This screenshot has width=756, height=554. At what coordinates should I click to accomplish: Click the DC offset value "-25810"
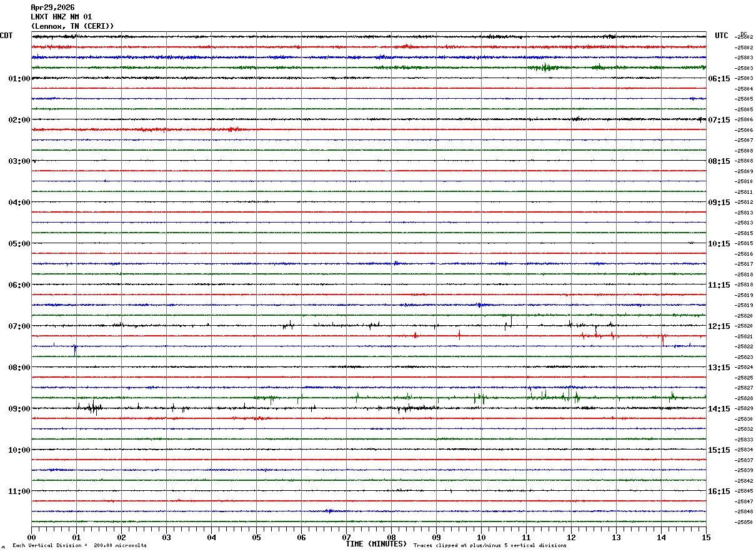click(744, 182)
